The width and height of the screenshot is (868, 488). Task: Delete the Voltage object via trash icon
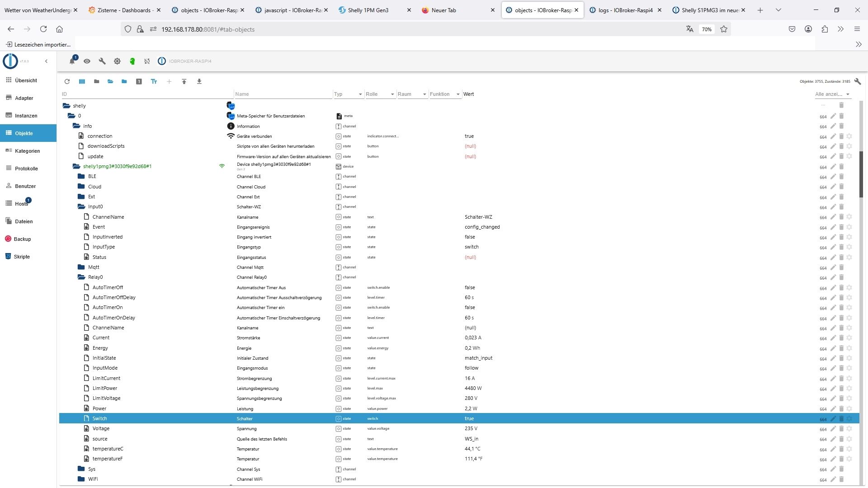click(841, 428)
